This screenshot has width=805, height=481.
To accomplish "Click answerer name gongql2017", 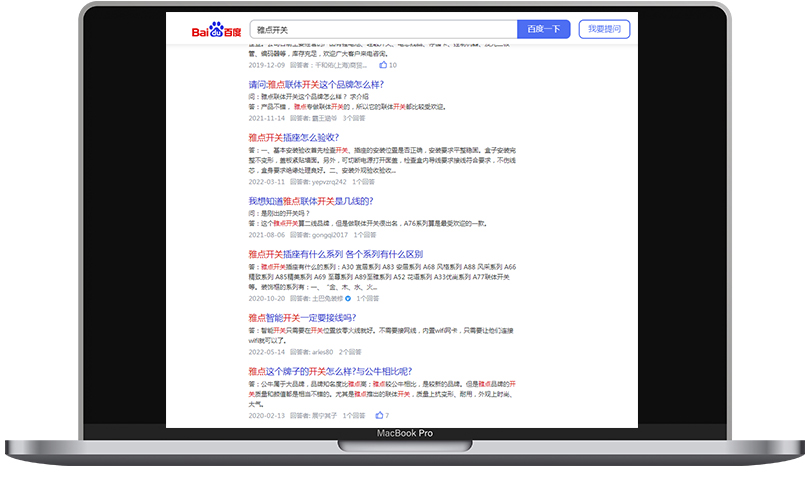I will click(330, 235).
